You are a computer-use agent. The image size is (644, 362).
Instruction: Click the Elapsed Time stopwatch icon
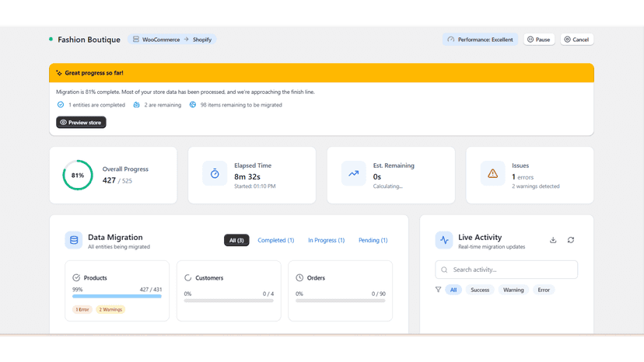click(x=215, y=173)
